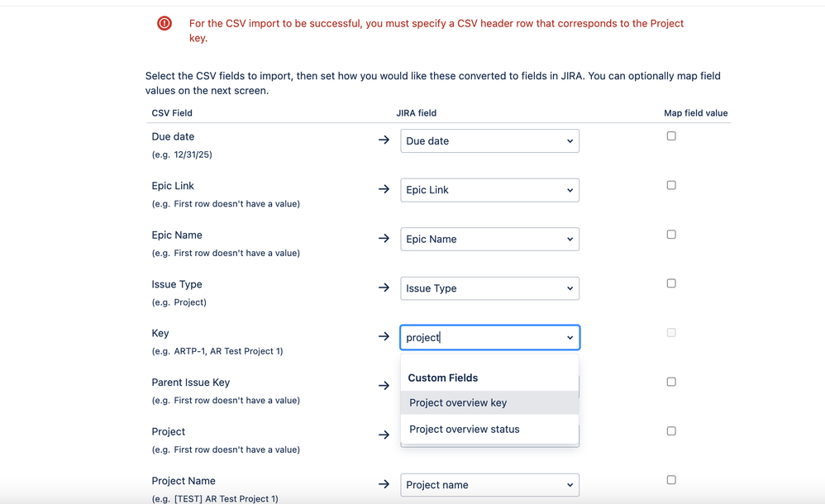Image resolution: width=825 pixels, height=504 pixels.
Task: Enable map field value for Issue Type
Action: coord(671,283)
